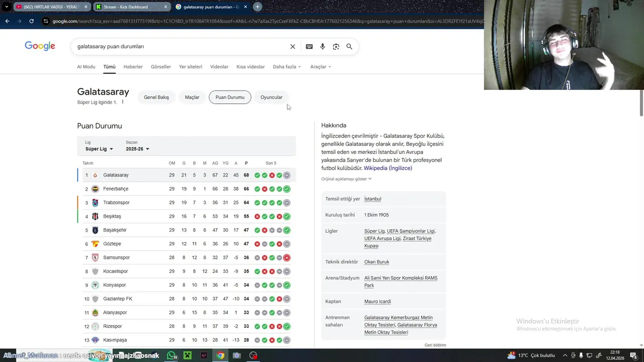Click the Samsunspor team logo

pos(95,257)
